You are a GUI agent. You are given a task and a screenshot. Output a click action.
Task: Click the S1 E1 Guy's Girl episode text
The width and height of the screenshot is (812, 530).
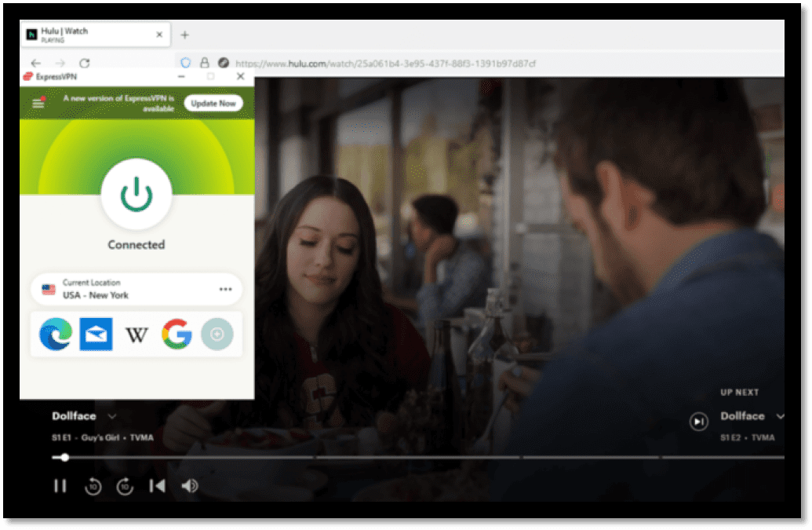(x=103, y=438)
